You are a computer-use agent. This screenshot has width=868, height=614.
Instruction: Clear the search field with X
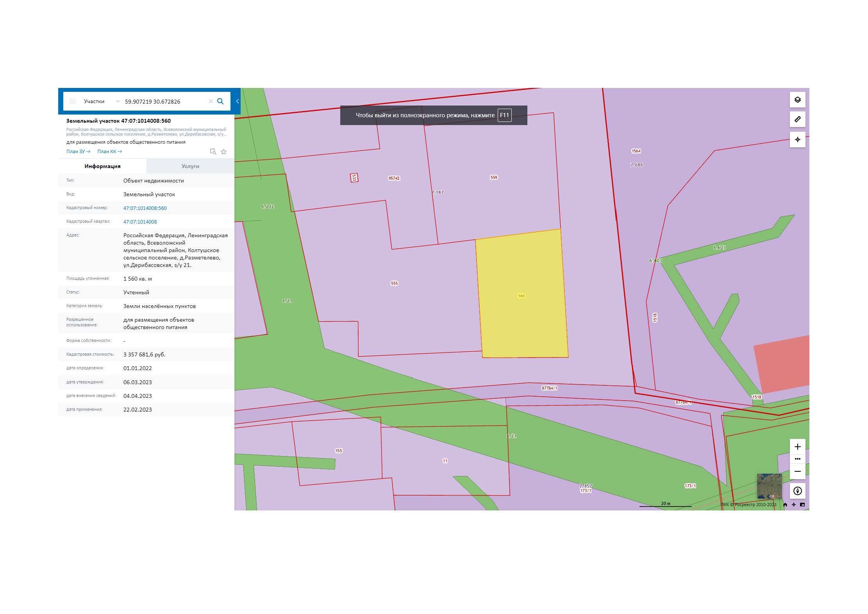(211, 101)
